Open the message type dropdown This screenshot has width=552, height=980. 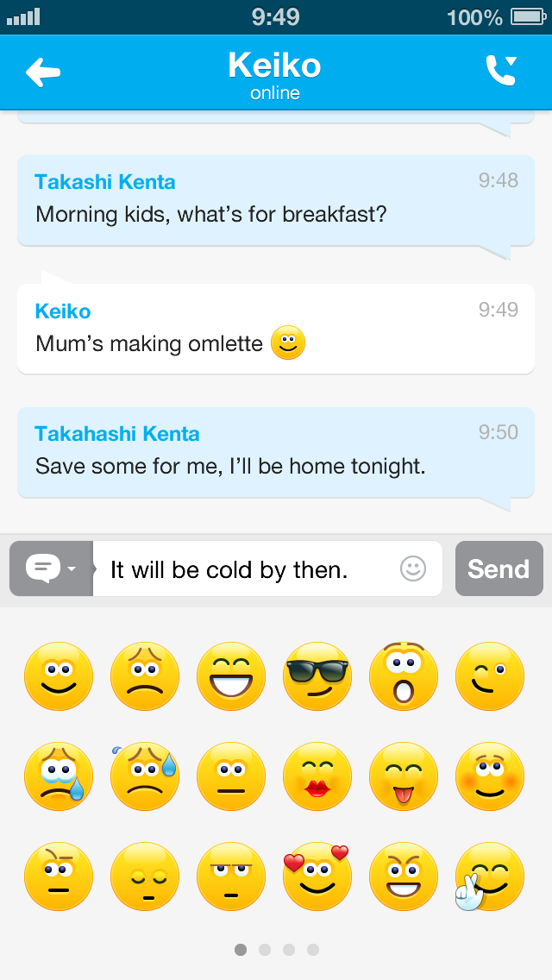tap(51, 569)
